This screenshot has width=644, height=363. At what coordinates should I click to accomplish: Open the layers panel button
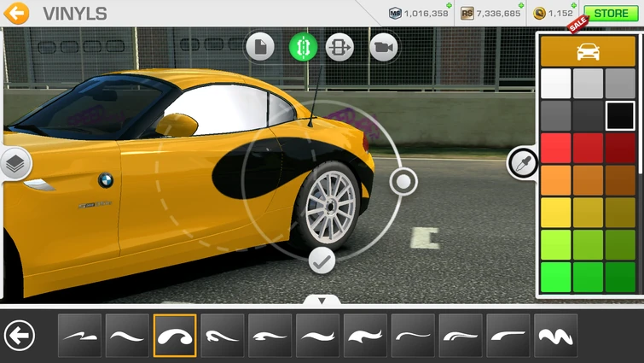pyautogui.click(x=15, y=164)
